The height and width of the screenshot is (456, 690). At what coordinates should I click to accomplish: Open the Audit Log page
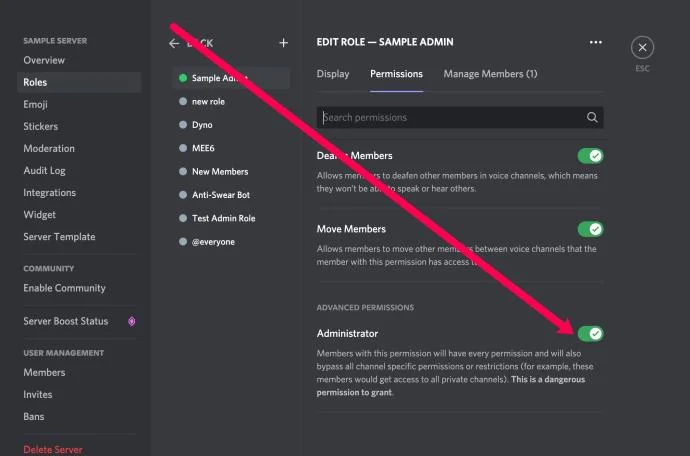44,170
